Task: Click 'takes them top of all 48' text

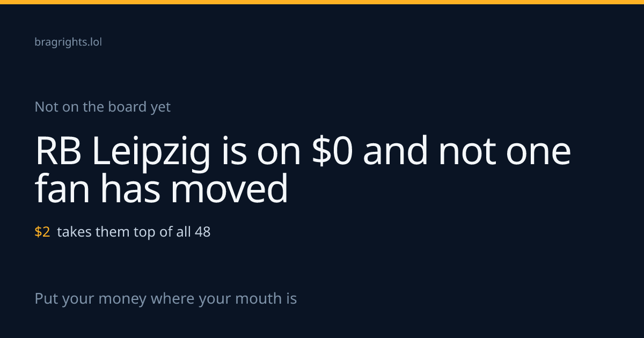Action: coord(134,232)
